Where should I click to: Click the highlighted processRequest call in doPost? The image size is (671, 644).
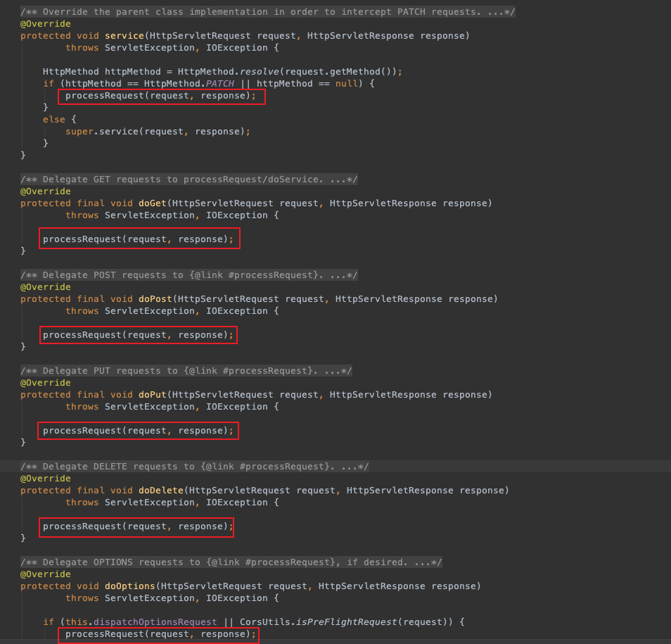click(138, 334)
